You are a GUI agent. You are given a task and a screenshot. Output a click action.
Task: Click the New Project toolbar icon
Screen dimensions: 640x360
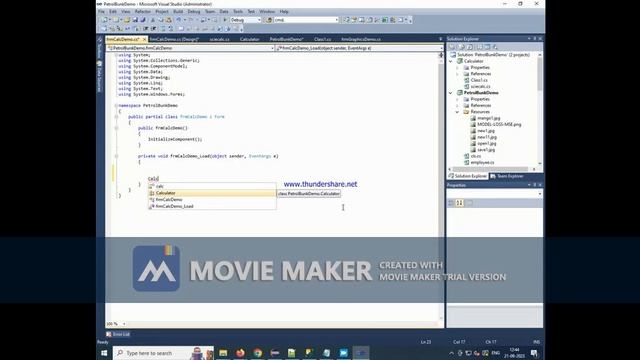pyautogui.click(x=105, y=20)
